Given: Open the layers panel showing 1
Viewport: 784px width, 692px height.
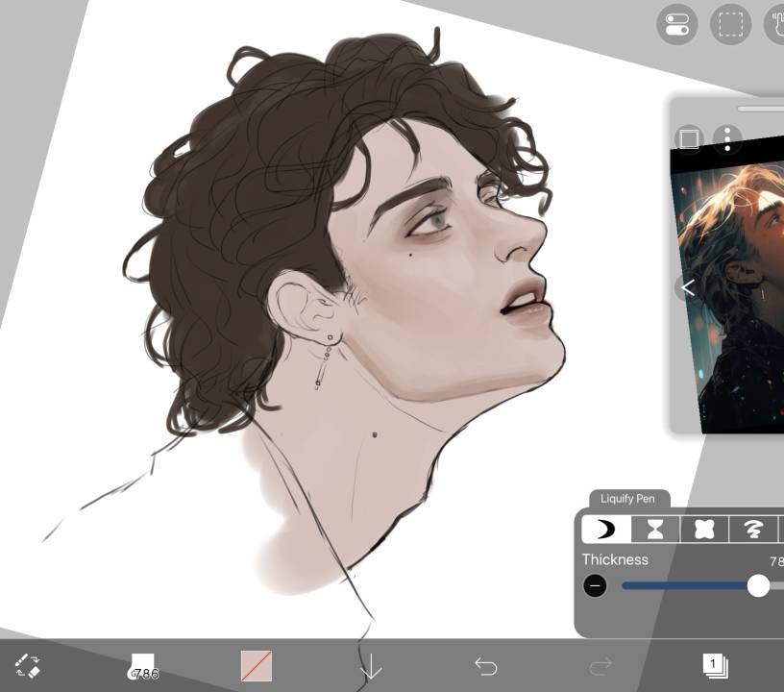Looking at the screenshot, I should (715, 666).
